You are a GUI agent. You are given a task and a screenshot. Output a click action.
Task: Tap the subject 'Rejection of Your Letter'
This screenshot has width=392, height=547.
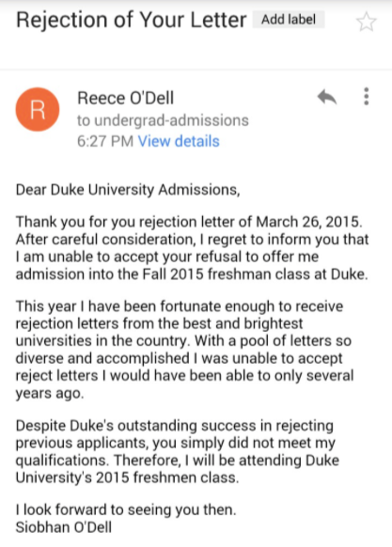[x=132, y=20]
